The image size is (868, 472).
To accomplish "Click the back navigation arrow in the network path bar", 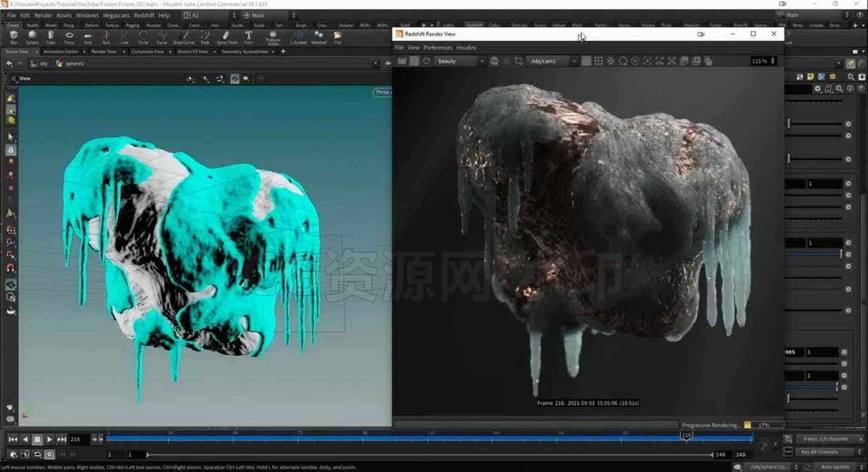I will [x=9, y=63].
